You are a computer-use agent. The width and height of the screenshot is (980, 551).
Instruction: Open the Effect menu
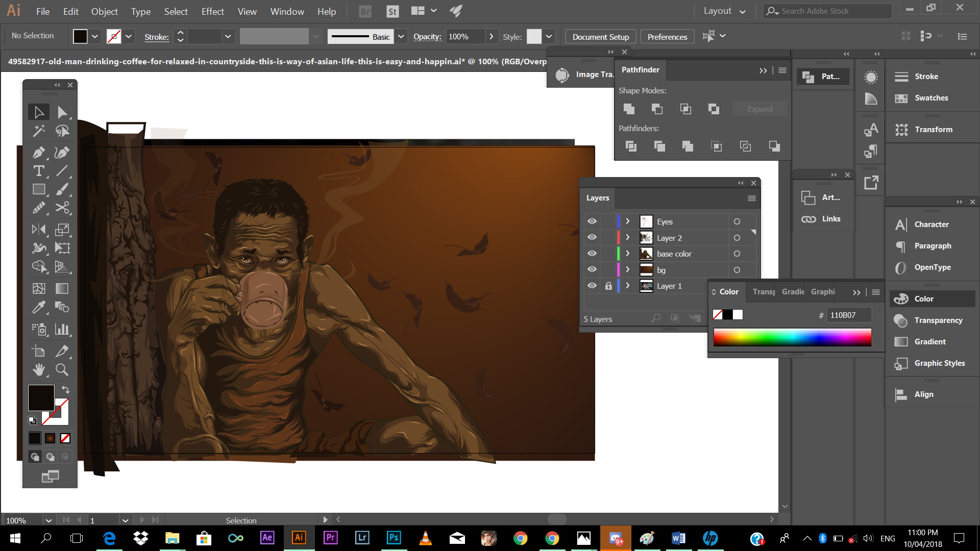(213, 11)
